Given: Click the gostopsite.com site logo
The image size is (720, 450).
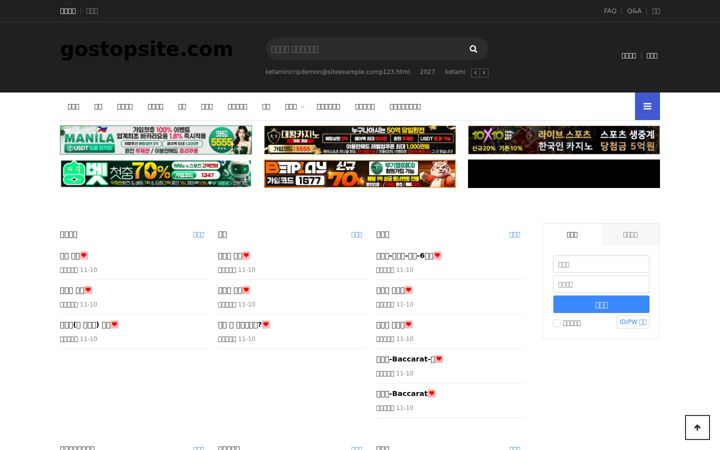Looking at the screenshot, I should 146,49.
